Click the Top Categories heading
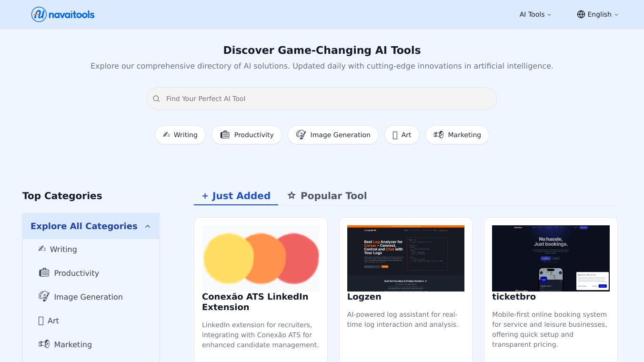The height and width of the screenshot is (362, 644). click(x=62, y=196)
